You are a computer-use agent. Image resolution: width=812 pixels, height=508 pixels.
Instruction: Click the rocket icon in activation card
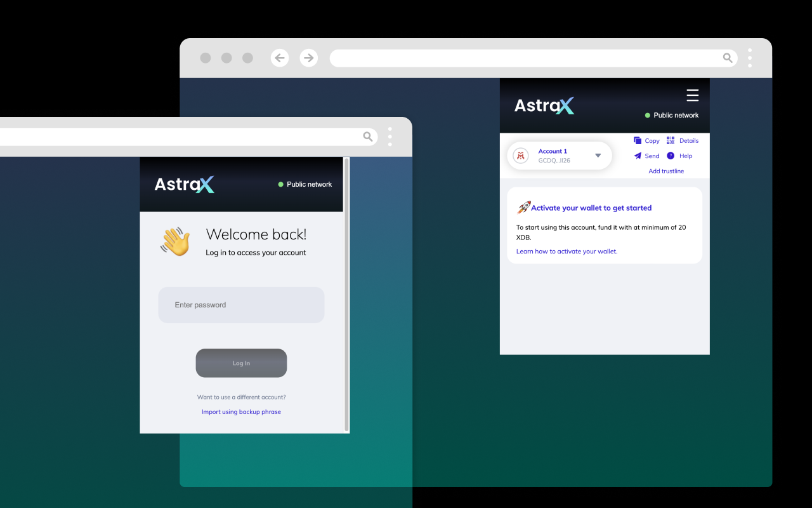(523, 208)
